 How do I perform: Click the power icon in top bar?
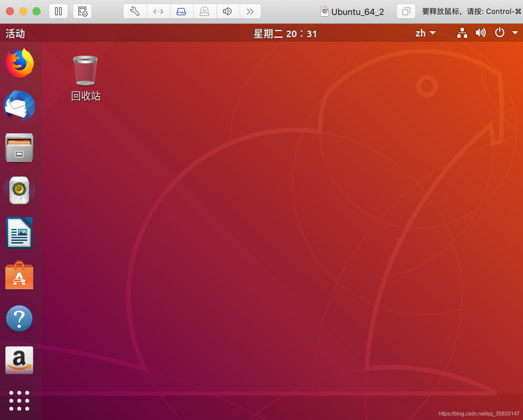pyautogui.click(x=499, y=33)
